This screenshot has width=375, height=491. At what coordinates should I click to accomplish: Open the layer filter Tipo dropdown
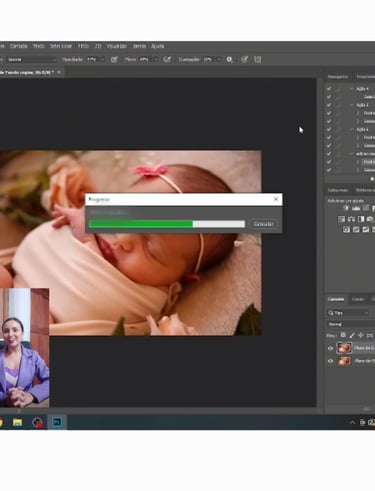tap(348, 313)
